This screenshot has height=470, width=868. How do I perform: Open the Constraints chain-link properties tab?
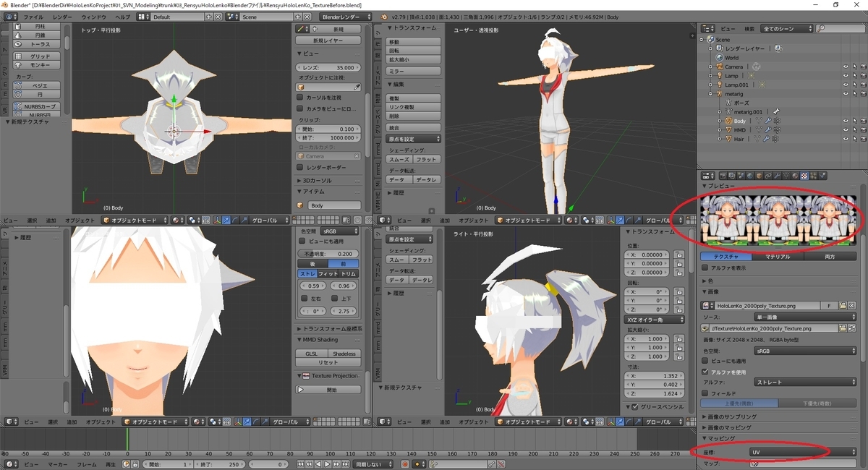tap(768, 176)
